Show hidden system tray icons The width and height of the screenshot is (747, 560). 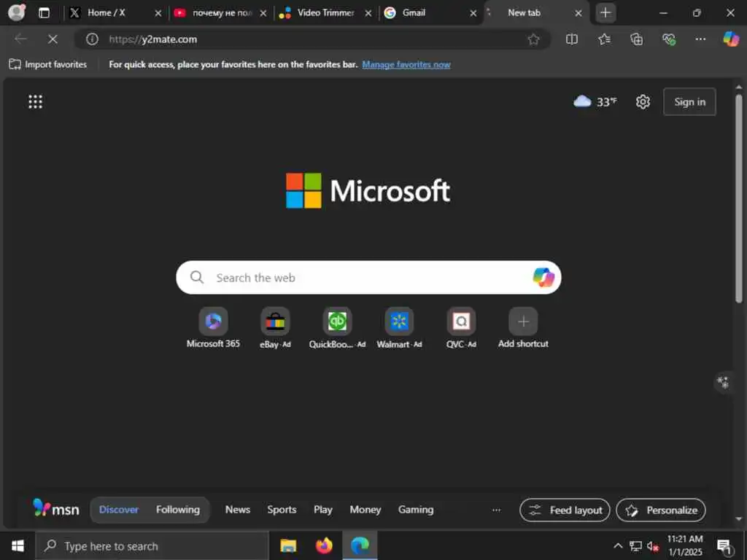618,545
